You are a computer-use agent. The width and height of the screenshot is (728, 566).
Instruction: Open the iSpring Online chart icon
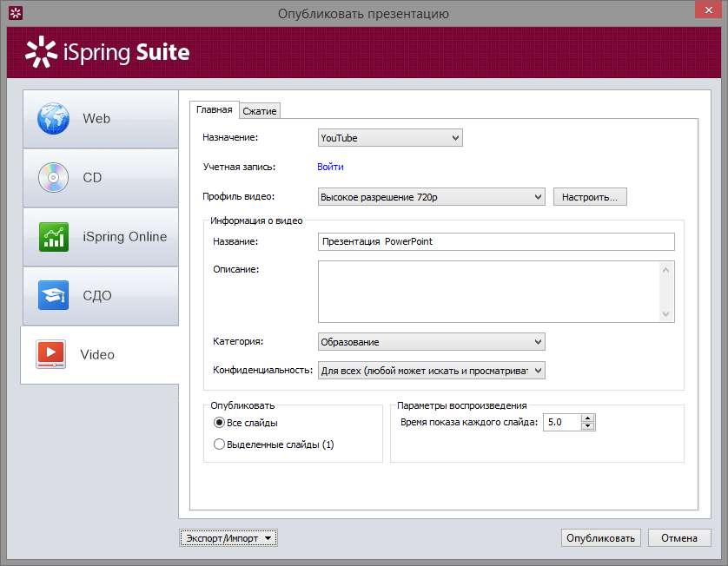point(54,237)
